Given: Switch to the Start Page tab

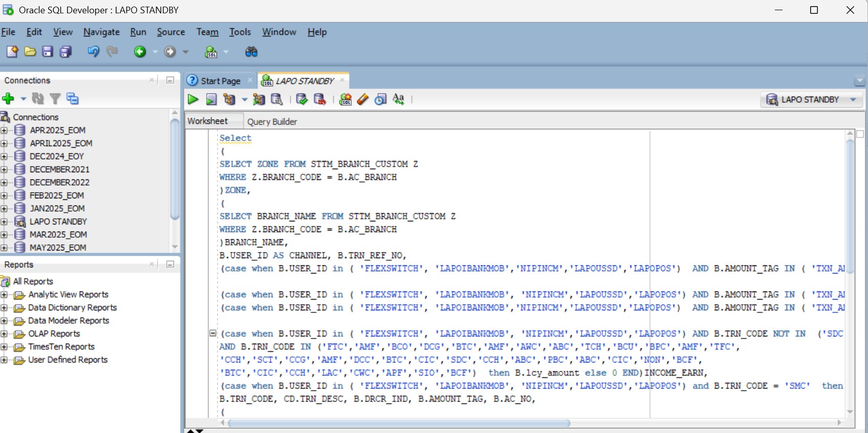Looking at the screenshot, I should pyautogui.click(x=221, y=81).
